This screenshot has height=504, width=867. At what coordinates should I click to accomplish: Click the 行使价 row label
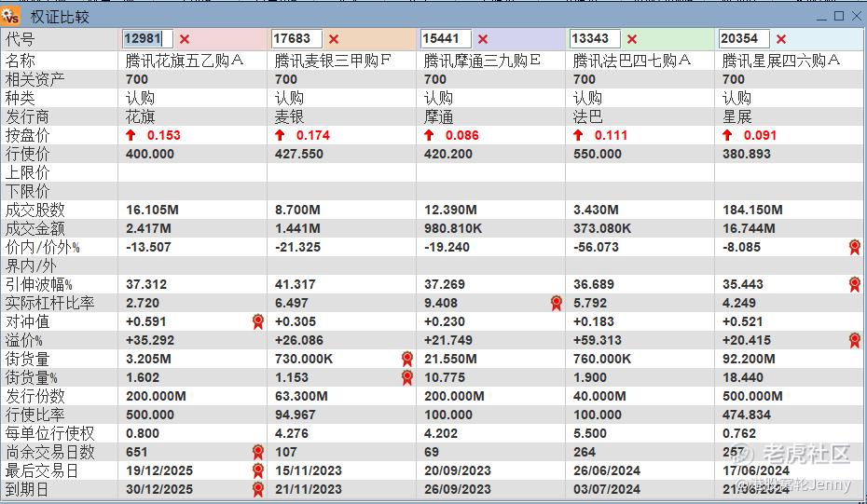(x=27, y=155)
